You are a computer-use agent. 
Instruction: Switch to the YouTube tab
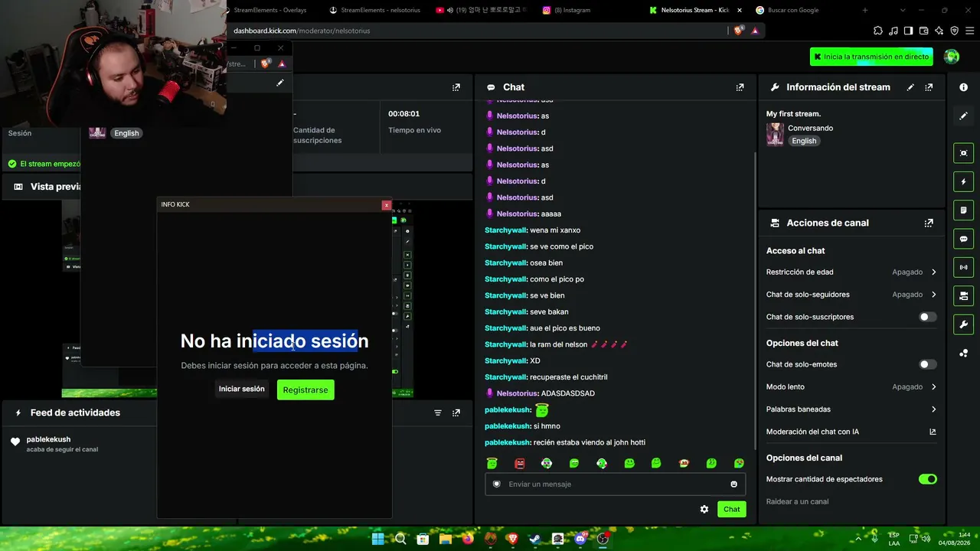pyautogui.click(x=482, y=10)
